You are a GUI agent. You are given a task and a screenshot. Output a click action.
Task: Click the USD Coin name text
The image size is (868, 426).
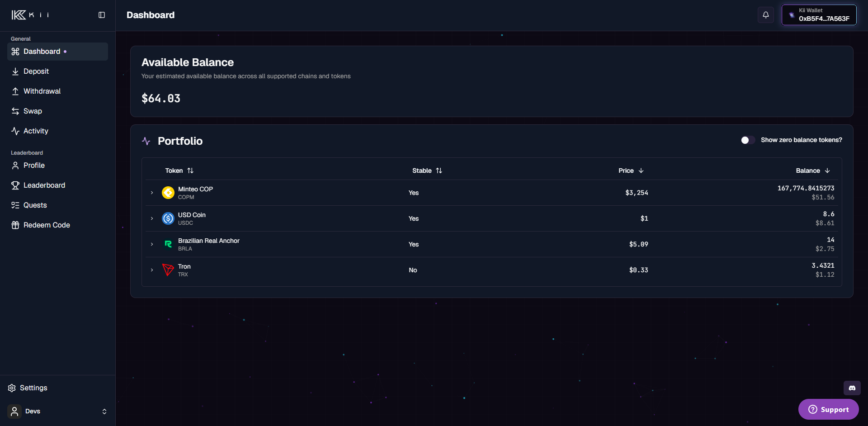192,215
